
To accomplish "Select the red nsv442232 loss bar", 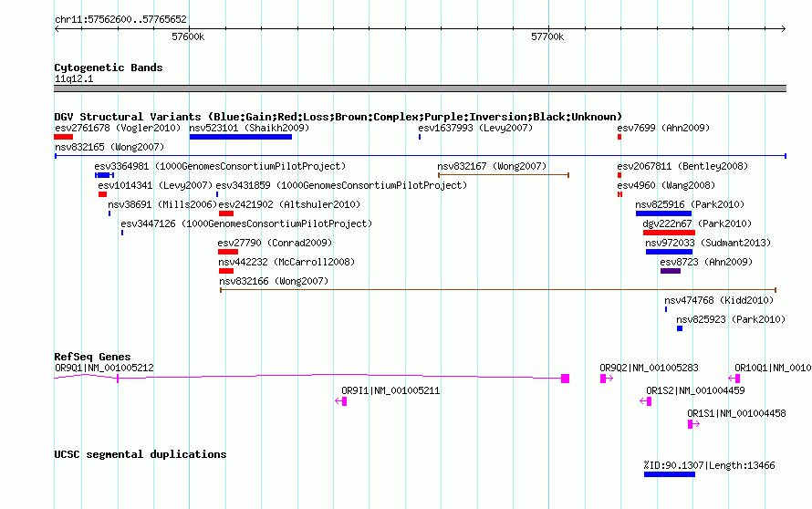I will [226, 271].
